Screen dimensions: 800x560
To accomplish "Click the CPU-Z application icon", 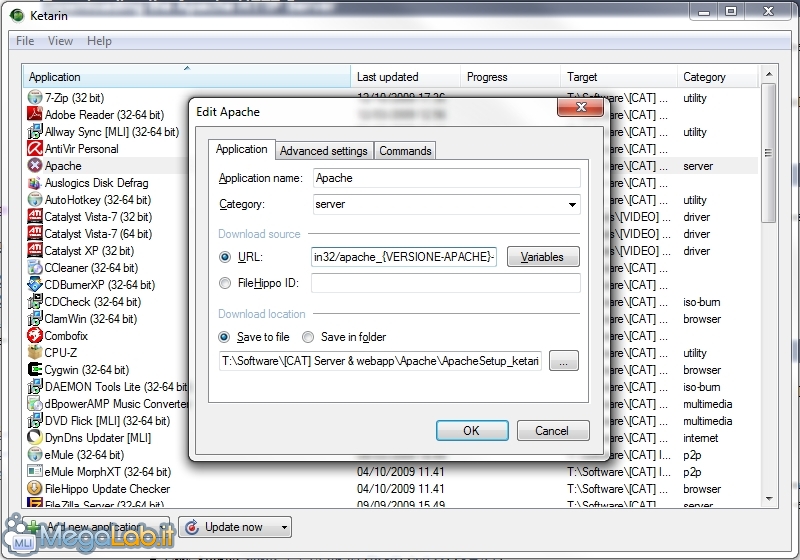I will [x=35, y=353].
